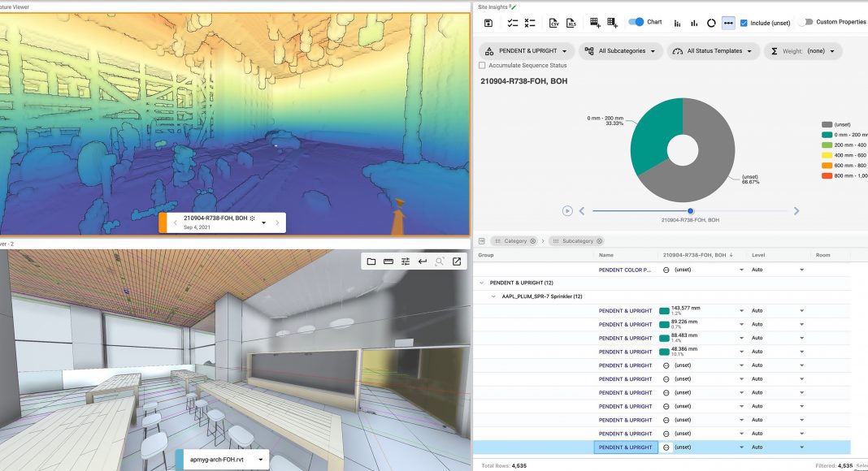Open the measure ruler tool in viewer

pyautogui.click(x=388, y=261)
